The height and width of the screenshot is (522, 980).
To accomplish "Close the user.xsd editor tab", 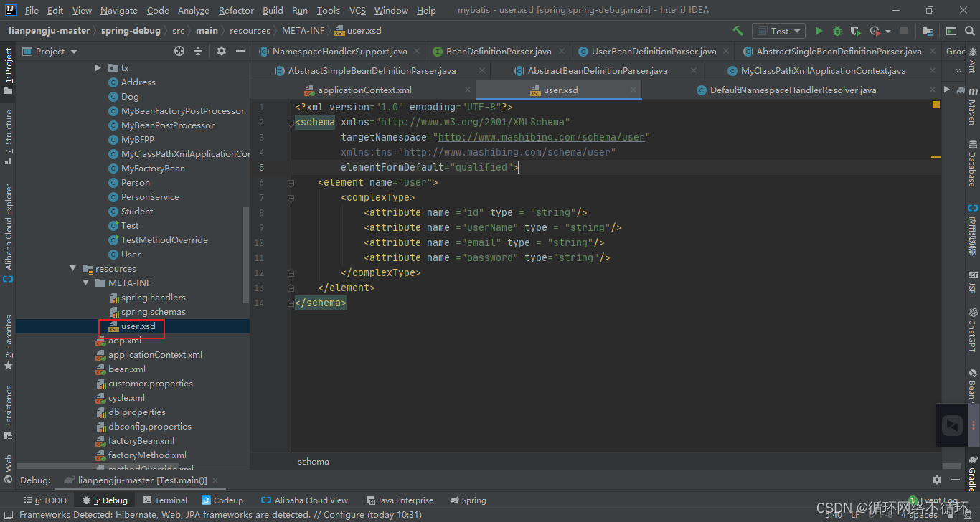I will [633, 90].
